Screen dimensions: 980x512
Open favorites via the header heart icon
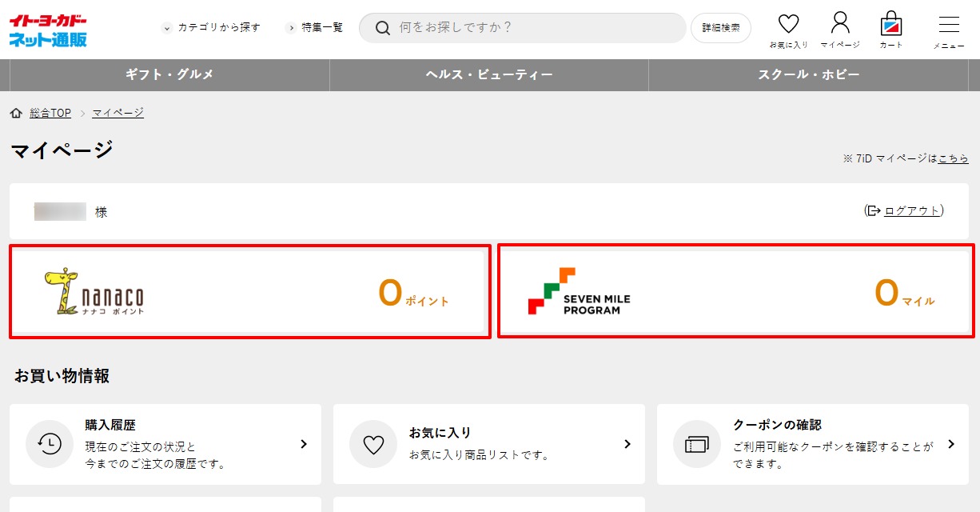788,24
